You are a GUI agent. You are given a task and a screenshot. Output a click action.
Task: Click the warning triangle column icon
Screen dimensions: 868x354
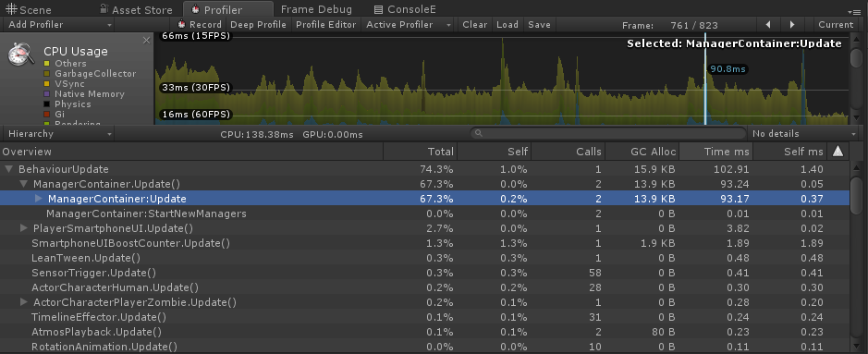[x=837, y=151]
